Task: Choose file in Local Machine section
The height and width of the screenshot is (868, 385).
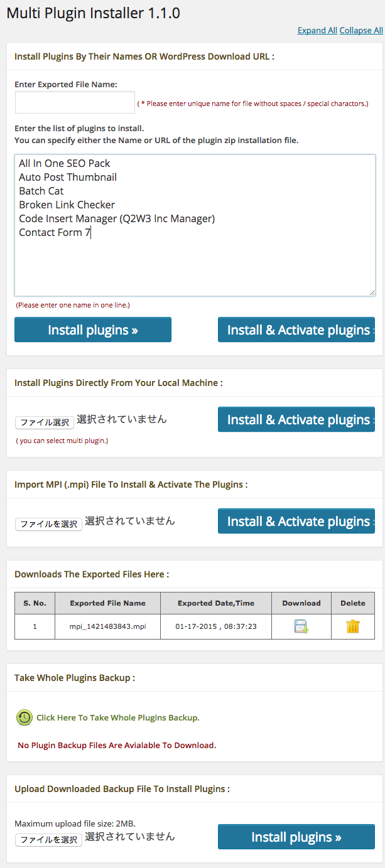Action: pyautogui.click(x=45, y=422)
